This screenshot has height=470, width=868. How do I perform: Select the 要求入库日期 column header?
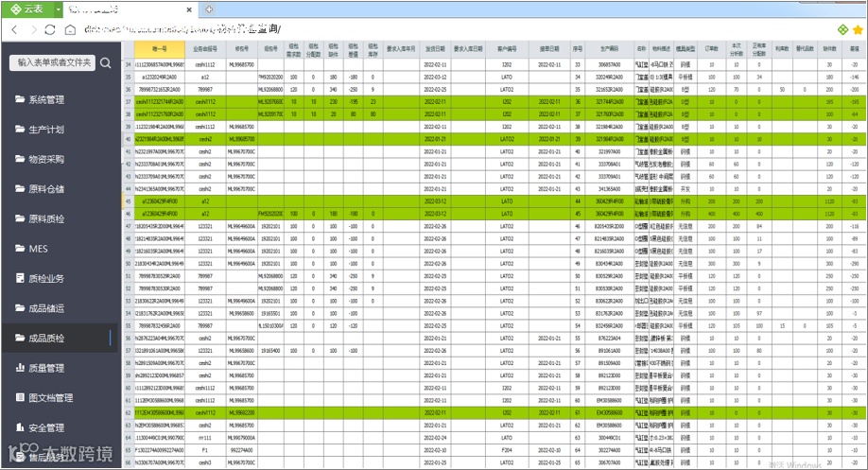[468, 49]
